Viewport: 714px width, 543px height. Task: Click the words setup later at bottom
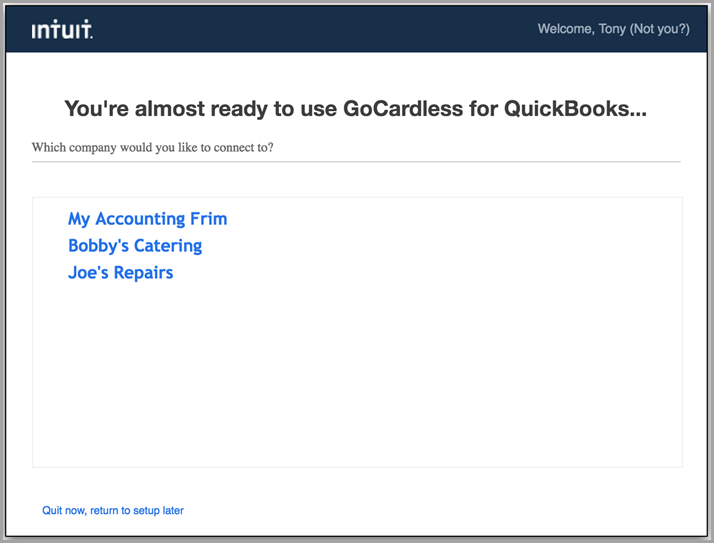[x=158, y=510]
